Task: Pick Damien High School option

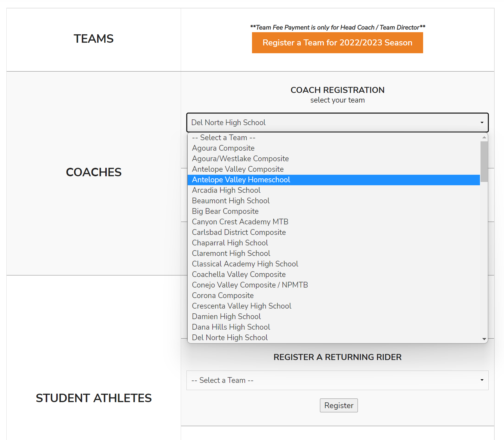Action: pos(226,317)
